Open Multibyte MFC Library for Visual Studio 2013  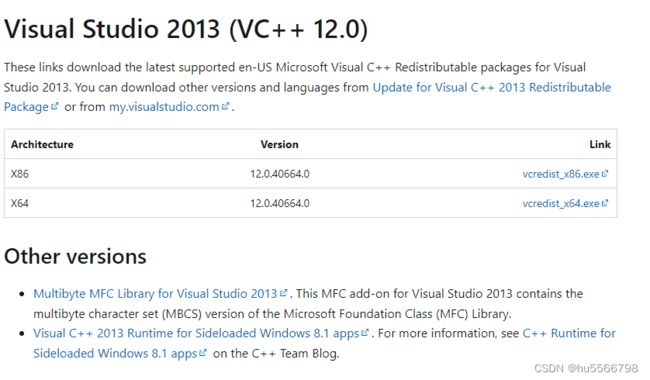[x=155, y=293]
